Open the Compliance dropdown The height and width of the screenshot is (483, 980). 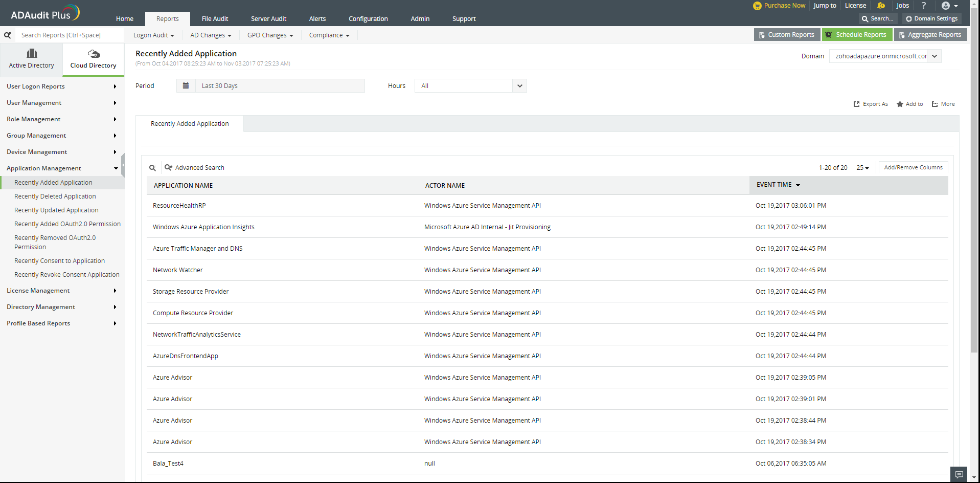tap(329, 35)
